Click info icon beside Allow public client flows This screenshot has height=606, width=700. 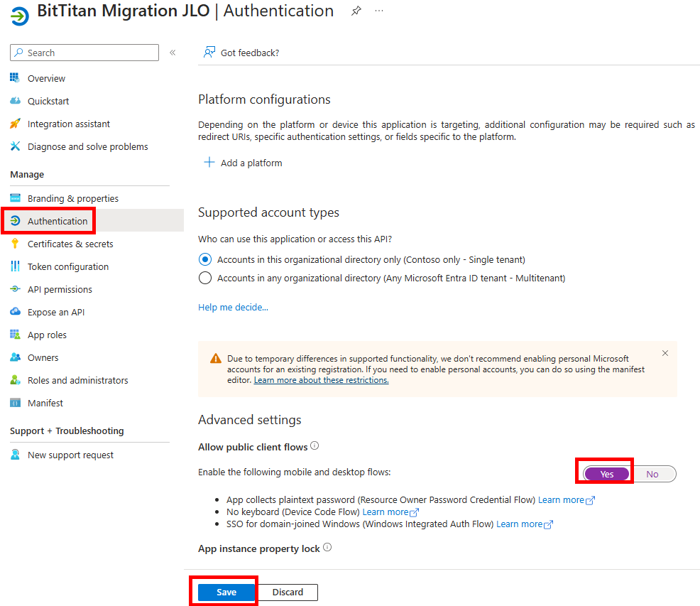point(315,445)
